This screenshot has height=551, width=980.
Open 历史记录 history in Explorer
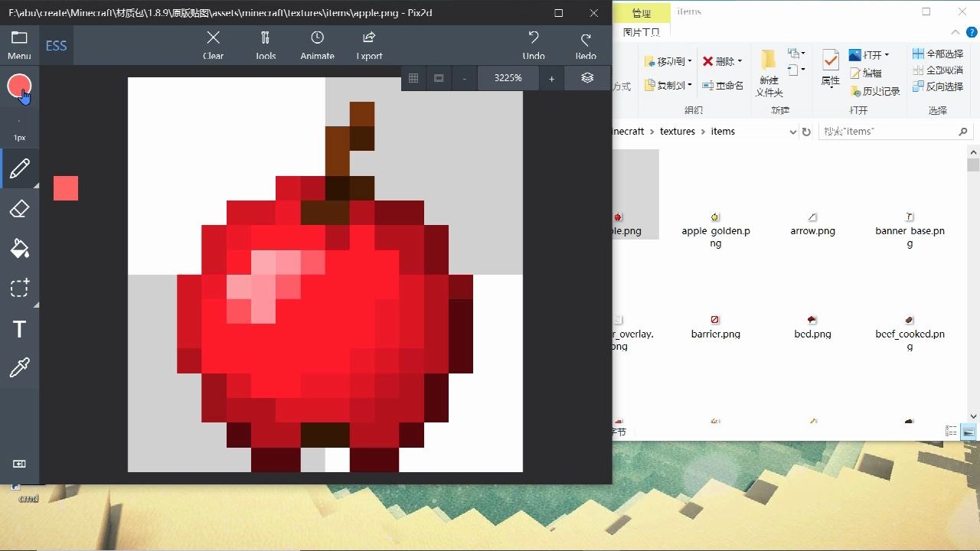[874, 91]
